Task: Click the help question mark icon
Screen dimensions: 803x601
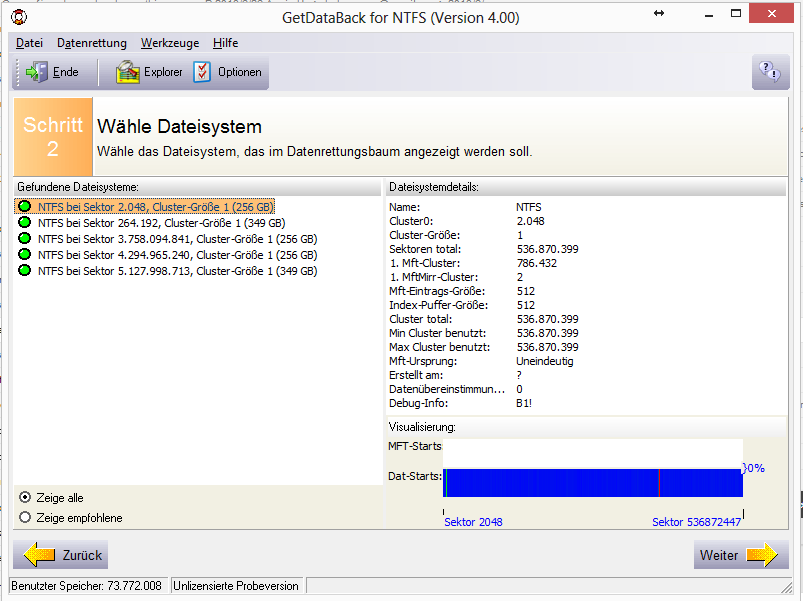Action: (770, 72)
